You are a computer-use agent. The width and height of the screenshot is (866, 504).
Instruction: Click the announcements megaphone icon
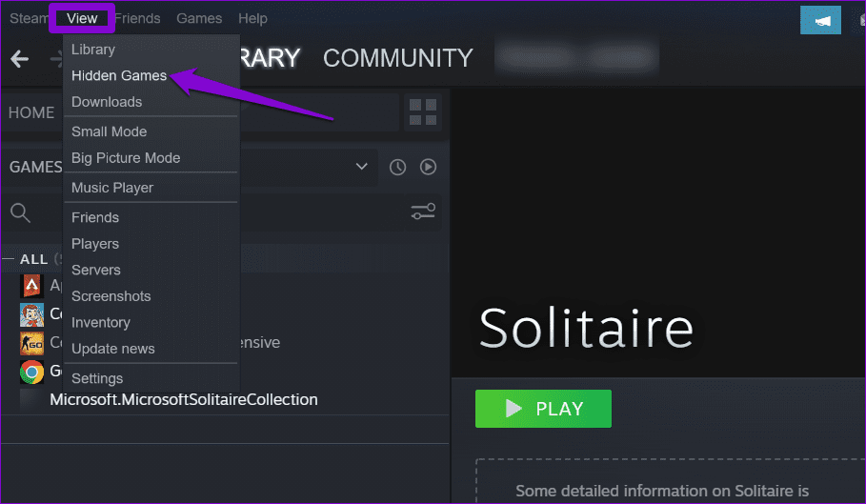click(820, 20)
